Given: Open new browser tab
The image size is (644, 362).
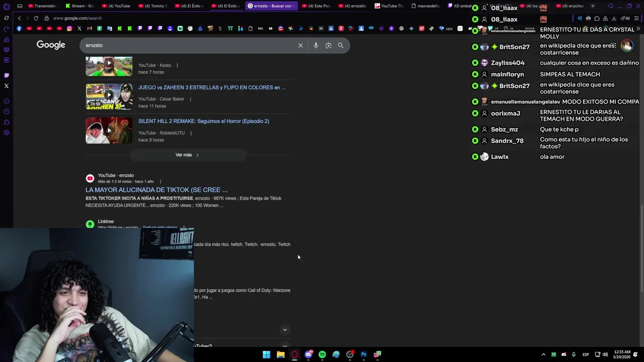Looking at the screenshot, I should 593,6.
